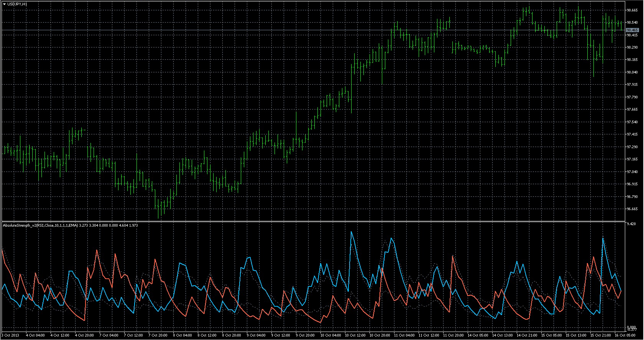Click the 15 Oct 21:00 time label

pos(600,335)
